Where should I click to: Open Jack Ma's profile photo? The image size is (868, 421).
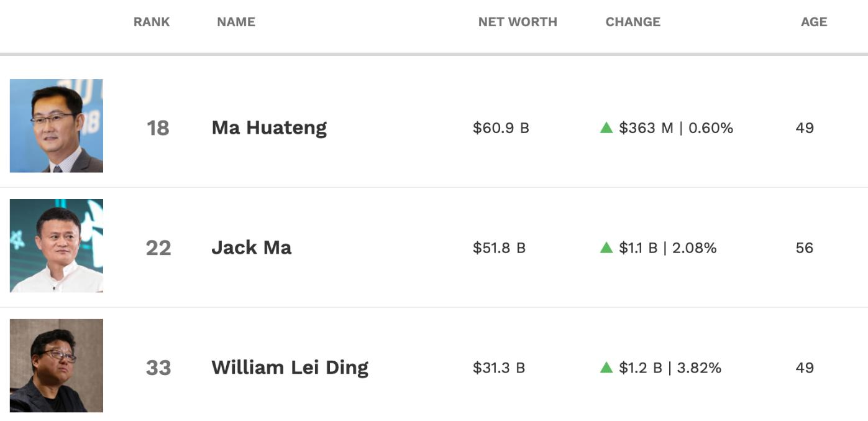pos(57,246)
